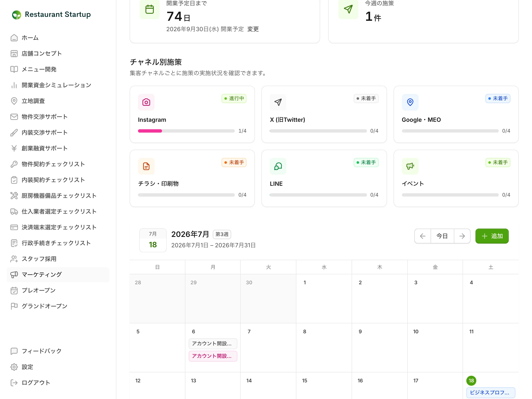Click the card icon beside 決済端末選定チェックリスト
532x399 pixels.
[14, 227]
